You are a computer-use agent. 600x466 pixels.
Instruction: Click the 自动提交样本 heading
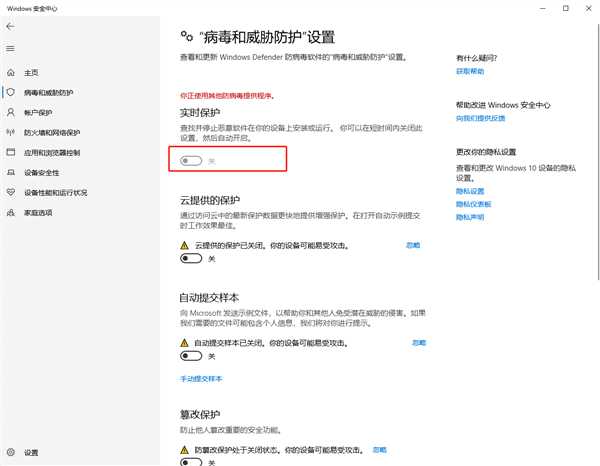[209, 298]
